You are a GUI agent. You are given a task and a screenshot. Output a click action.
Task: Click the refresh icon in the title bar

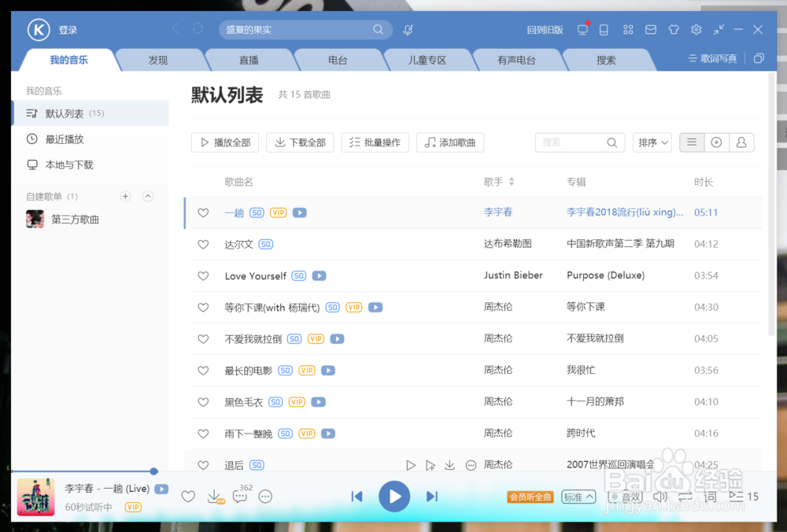pyautogui.click(x=198, y=28)
